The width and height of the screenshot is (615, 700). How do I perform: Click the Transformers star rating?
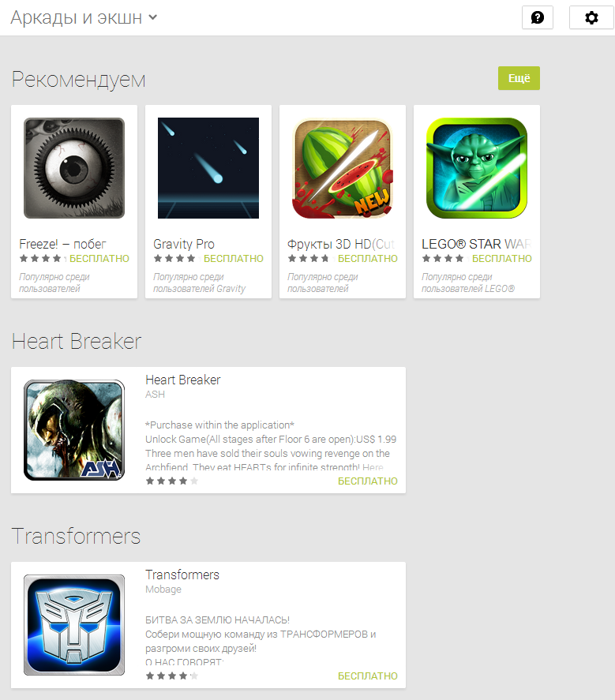pyautogui.click(x=171, y=676)
